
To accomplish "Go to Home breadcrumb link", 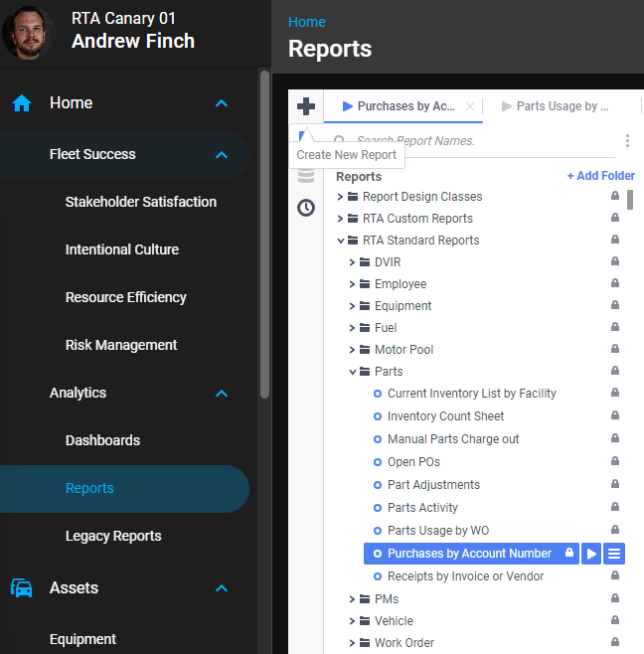I will pyautogui.click(x=306, y=22).
